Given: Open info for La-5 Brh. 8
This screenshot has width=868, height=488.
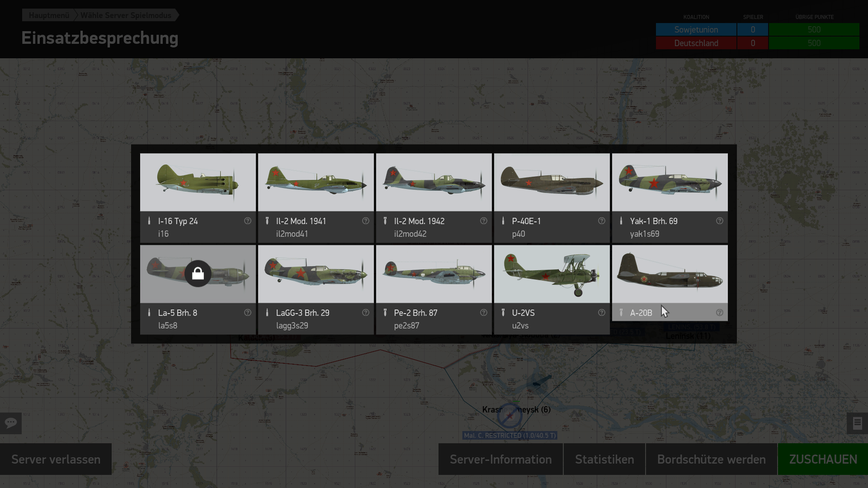Looking at the screenshot, I should pos(248,313).
